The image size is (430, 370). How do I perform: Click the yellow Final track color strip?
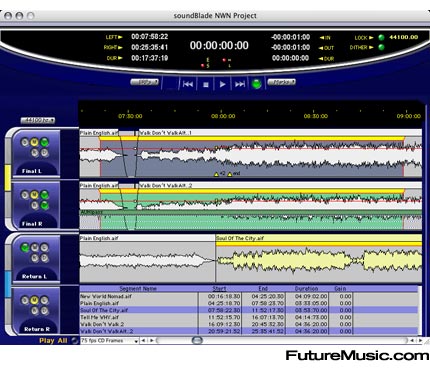coord(8,178)
